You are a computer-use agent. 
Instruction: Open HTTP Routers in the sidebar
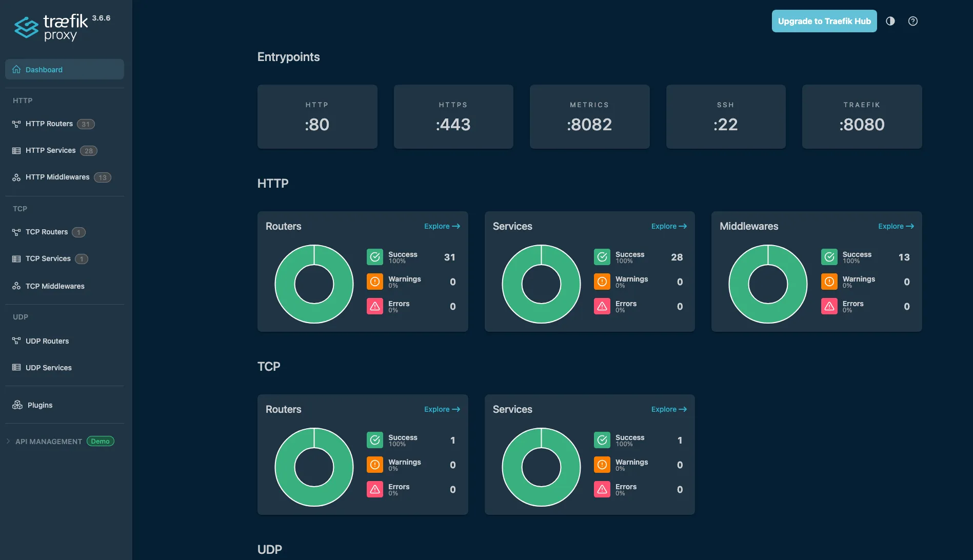click(49, 124)
